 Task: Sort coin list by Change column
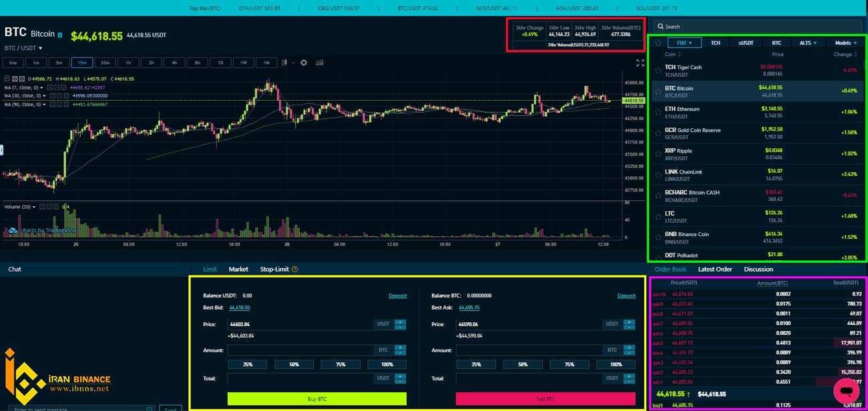[x=845, y=54]
